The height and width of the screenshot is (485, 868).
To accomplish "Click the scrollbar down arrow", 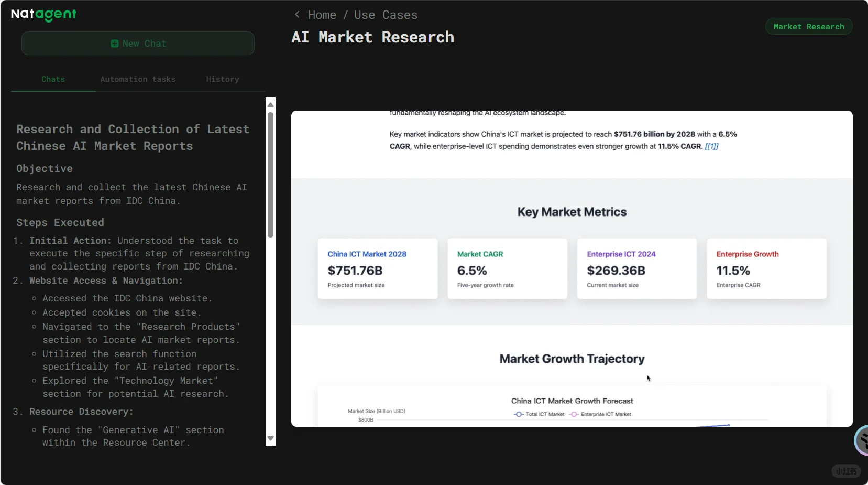I will [x=270, y=438].
